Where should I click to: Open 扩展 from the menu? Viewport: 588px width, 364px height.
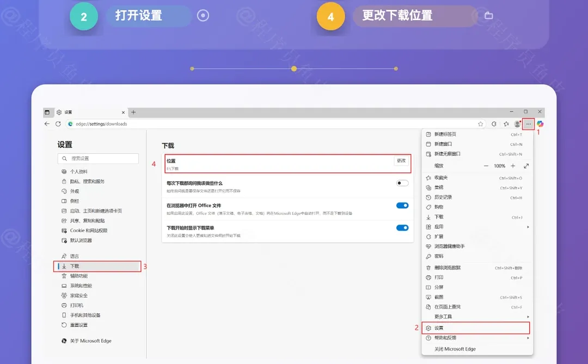coord(477,237)
